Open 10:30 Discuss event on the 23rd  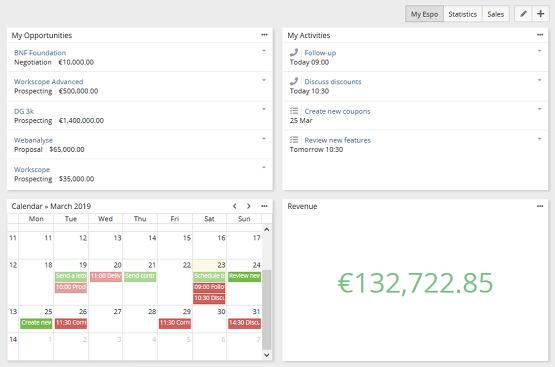pos(209,298)
